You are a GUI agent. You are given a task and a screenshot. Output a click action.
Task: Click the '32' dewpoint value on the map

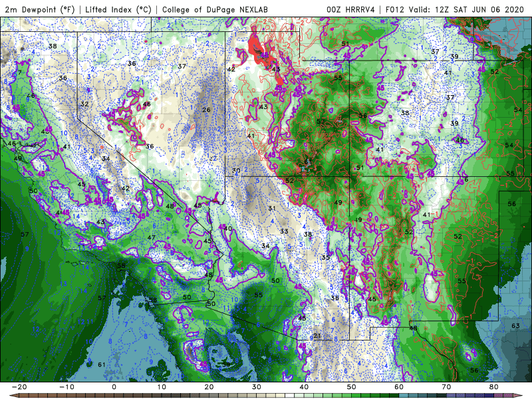pyautogui.click(x=85, y=104)
